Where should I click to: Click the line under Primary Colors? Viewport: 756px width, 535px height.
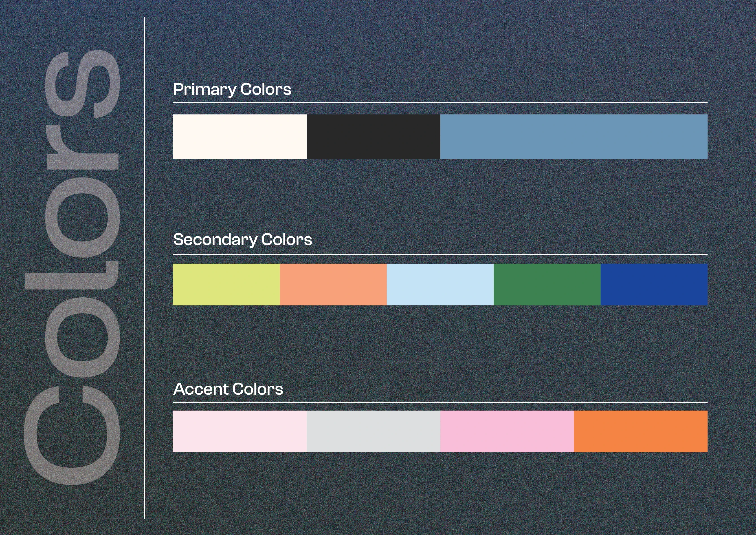440,103
